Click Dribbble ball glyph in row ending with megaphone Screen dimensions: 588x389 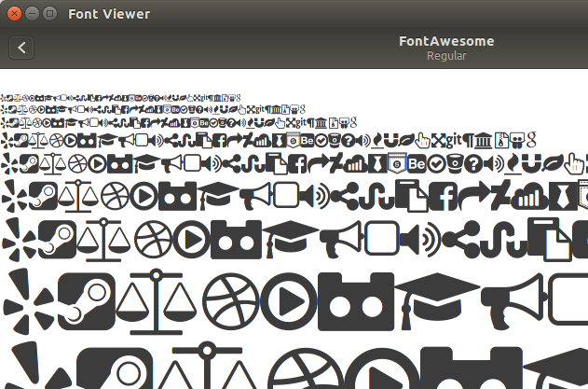231,301
